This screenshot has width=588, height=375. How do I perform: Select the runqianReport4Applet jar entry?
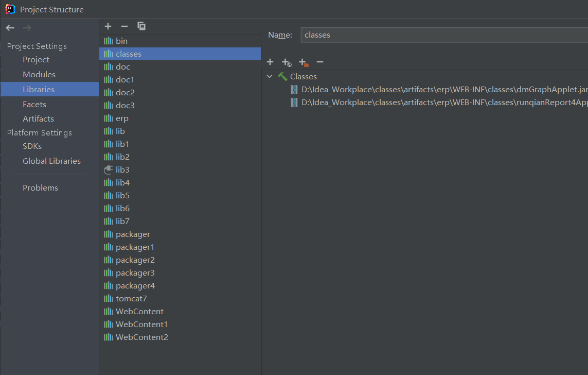(442, 103)
